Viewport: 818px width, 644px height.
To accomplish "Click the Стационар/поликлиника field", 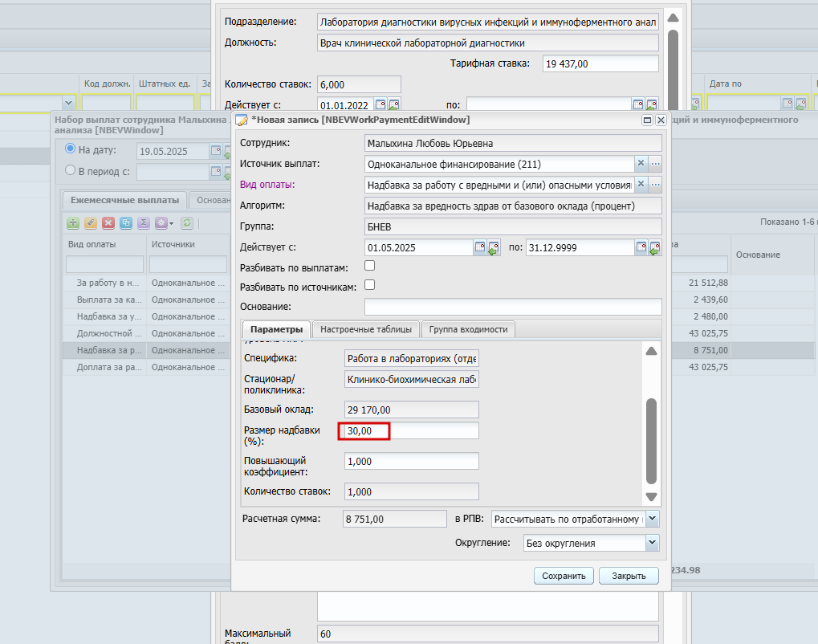I will [412, 379].
